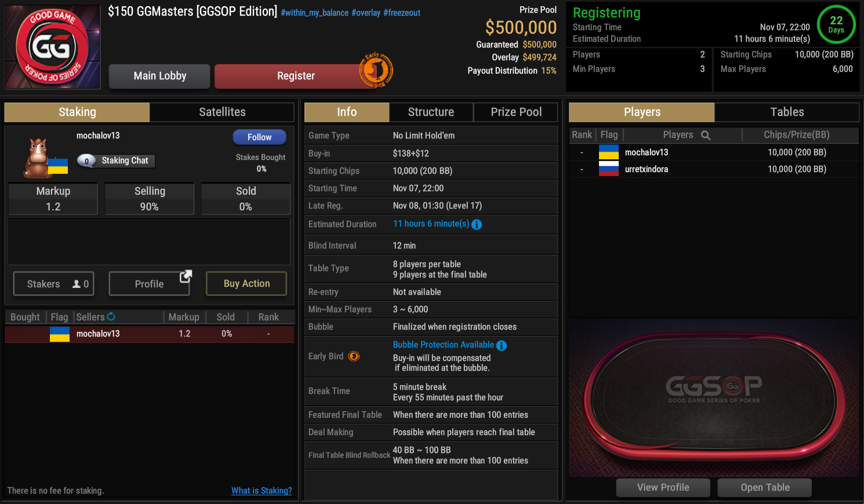Select urretxindora in the players list
The height and width of the screenshot is (504, 864).
click(646, 169)
